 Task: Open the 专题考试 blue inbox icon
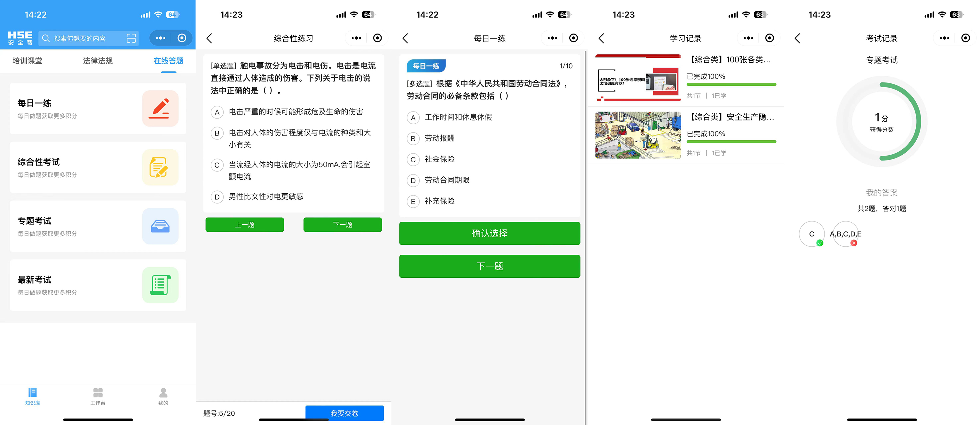point(160,226)
